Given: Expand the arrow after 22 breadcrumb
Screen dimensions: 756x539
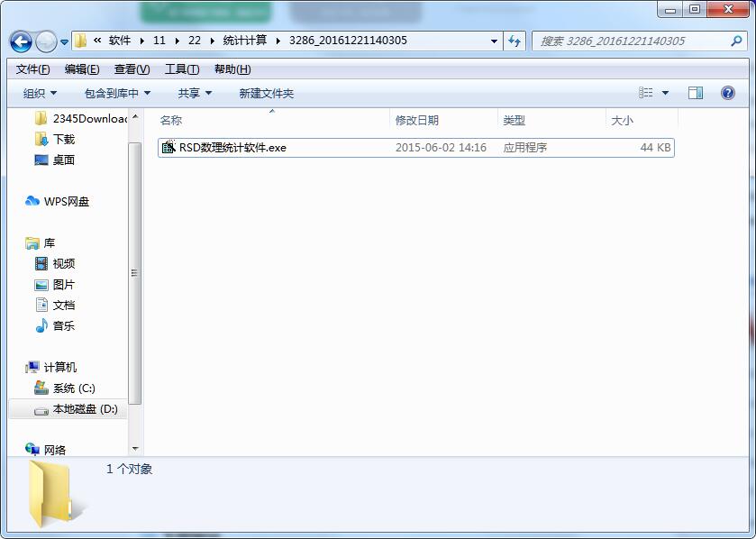Looking at the screenshot, I should pos(212,41).
